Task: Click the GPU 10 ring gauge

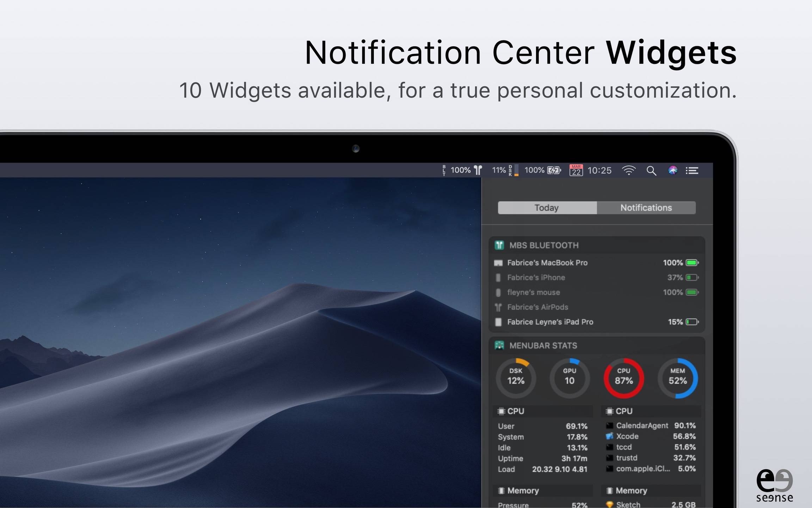Action: (x=570, y=378)
